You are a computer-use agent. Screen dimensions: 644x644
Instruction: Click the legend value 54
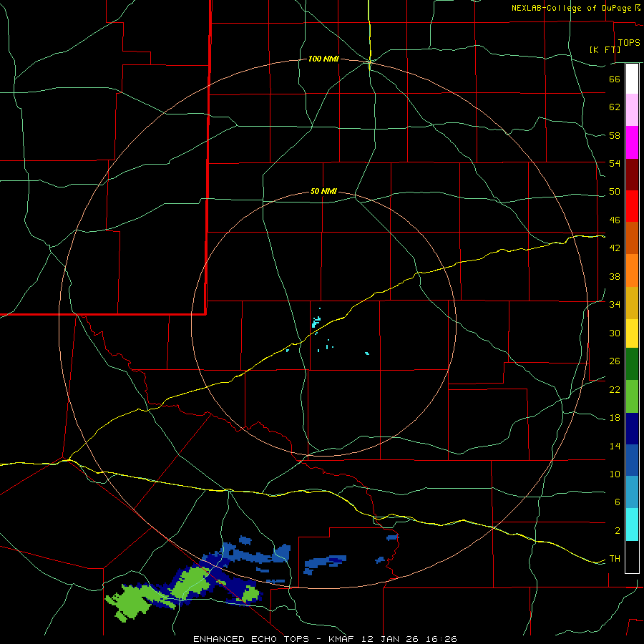(x=615, y=163)
